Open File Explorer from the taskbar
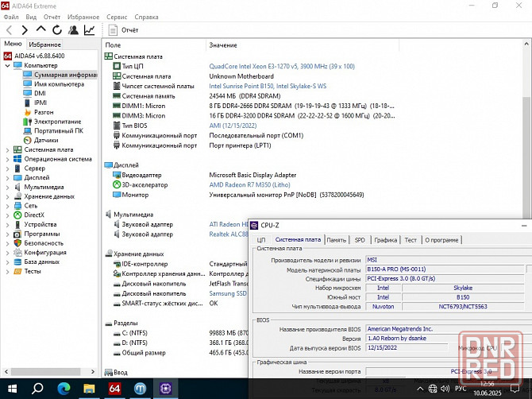The height and width of the screenshot is (399, 532). click(89, 389)
